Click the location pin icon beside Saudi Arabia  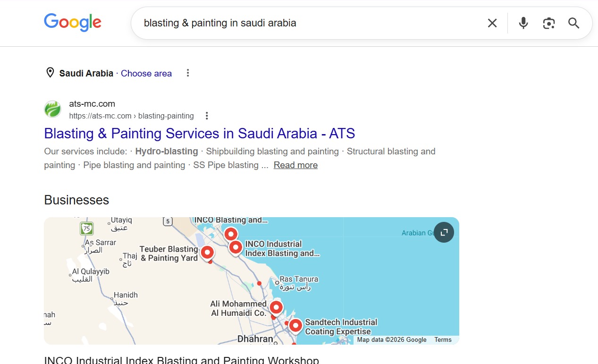coord(50,73)
